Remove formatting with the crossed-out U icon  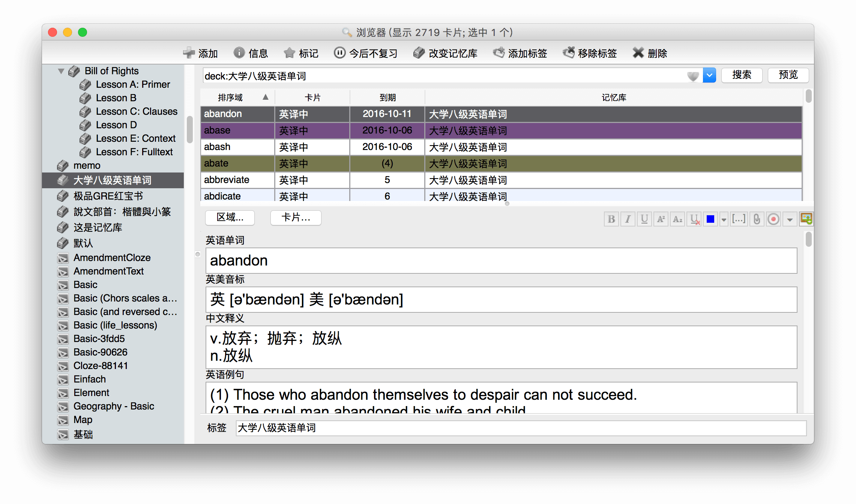[x=695, y=219]
